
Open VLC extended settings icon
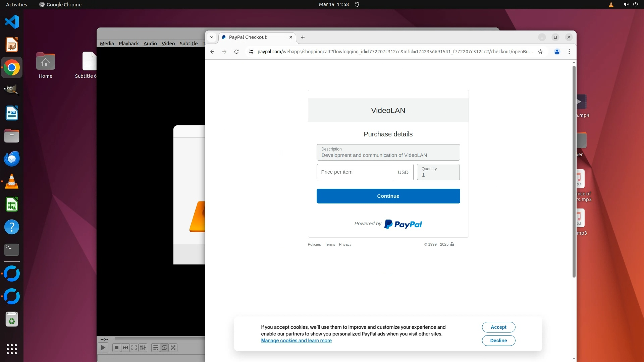143,348
